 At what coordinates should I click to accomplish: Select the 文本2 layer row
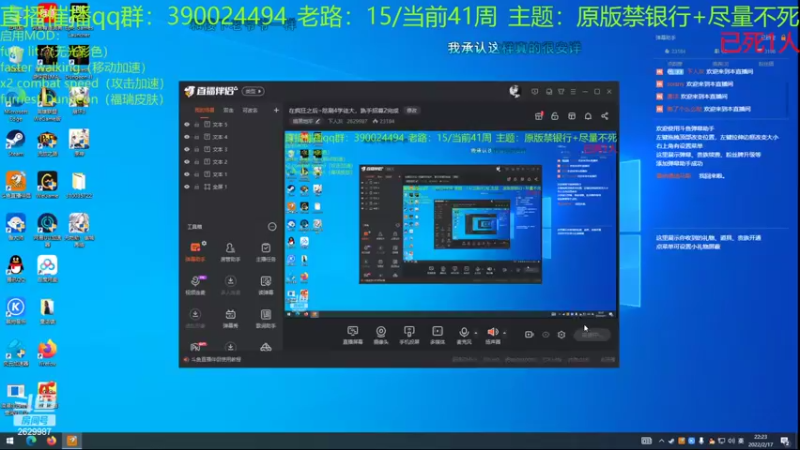click(x=231, y=162)
